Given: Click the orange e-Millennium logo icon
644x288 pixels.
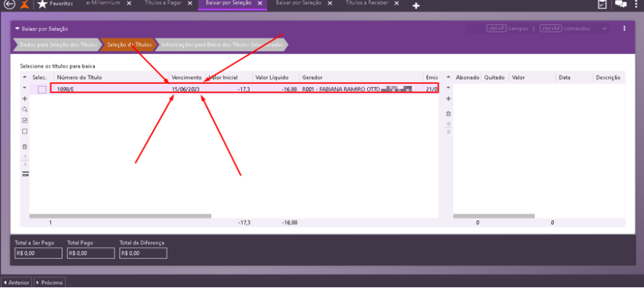Looking at the screenshot, I should click(x=24, y=4).
